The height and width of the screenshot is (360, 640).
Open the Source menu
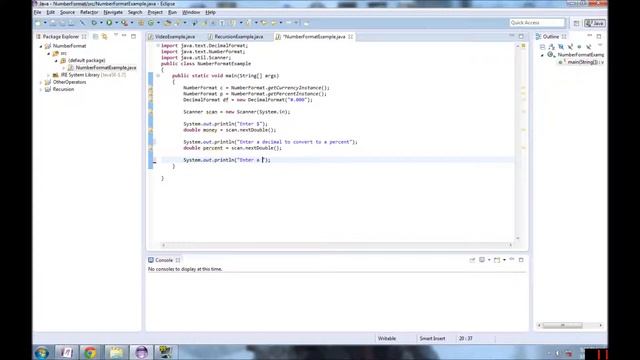pos(67,12)
